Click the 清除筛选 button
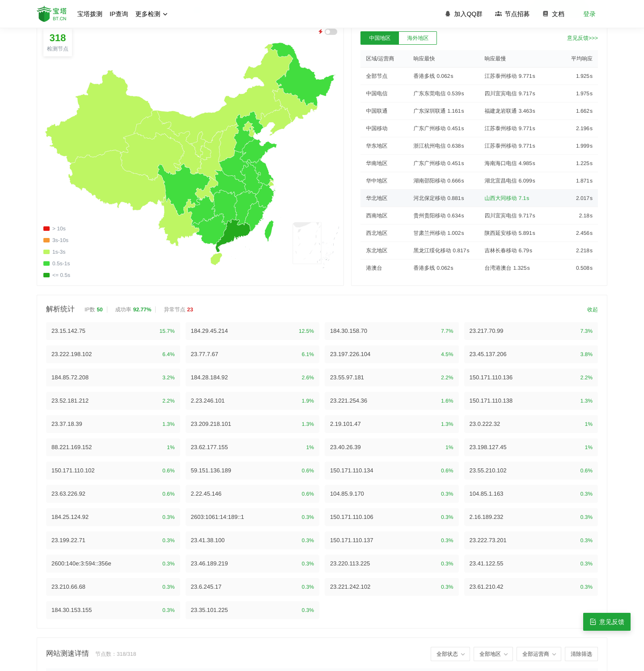The image size is (644, 671). [581, 654]
